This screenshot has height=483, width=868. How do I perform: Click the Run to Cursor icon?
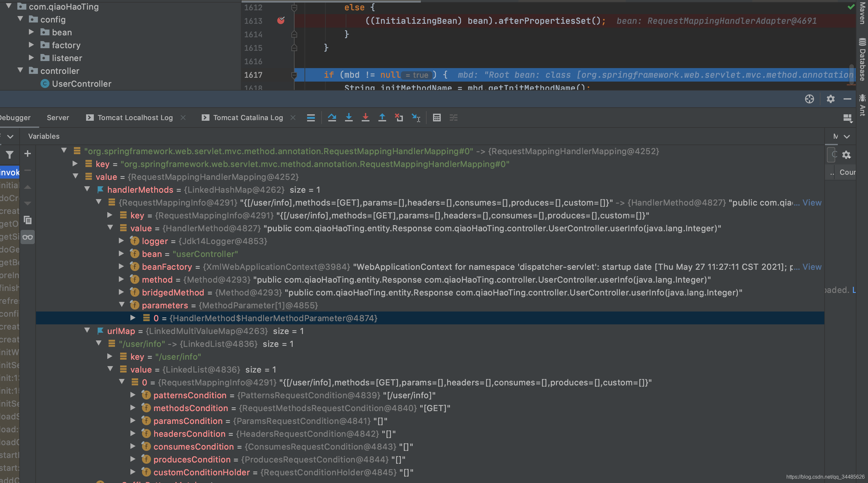(416, 118)
